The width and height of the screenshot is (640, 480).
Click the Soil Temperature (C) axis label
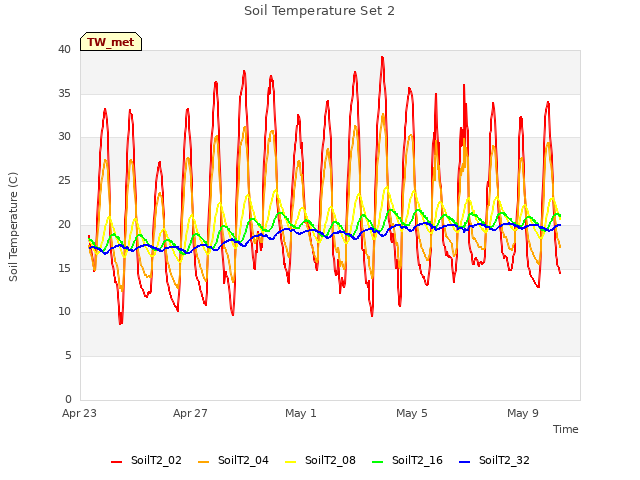(13, 227)
